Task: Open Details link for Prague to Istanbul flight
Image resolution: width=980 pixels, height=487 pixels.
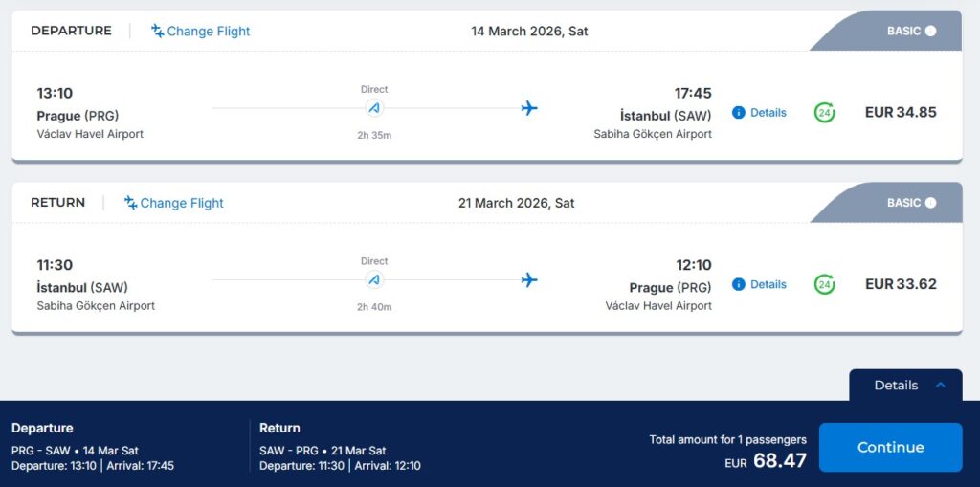Action: pyautogui.click(x=768, y=113)
